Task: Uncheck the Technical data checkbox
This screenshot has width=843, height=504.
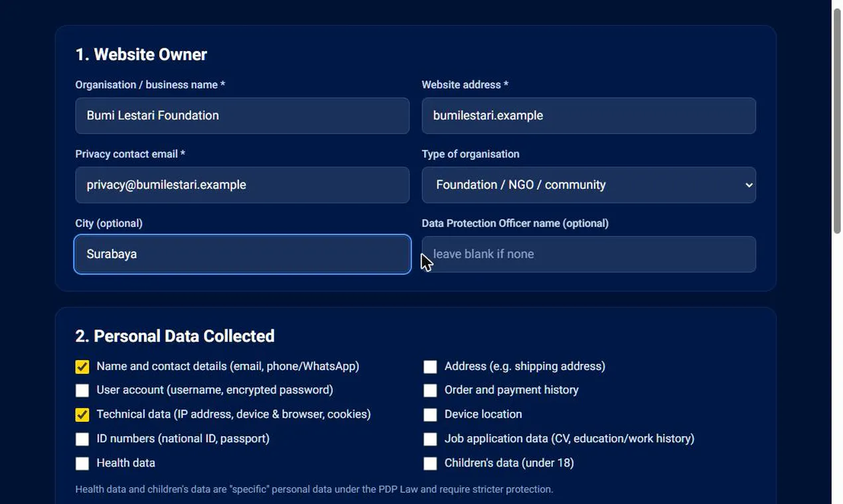Action: point(82,414)
